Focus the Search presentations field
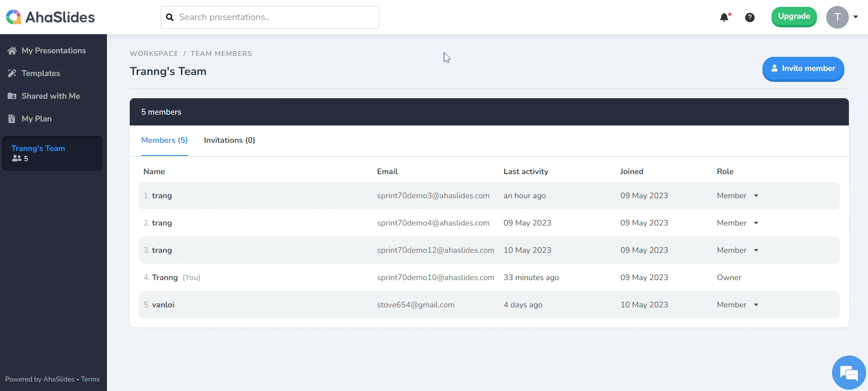Viewport: 868px width, 391px height. 270,17
